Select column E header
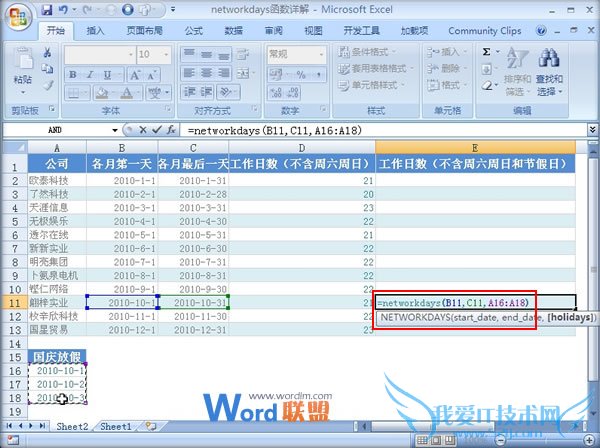Image resolution: width=600 pixels, height=448 pixels. point(475,148)
